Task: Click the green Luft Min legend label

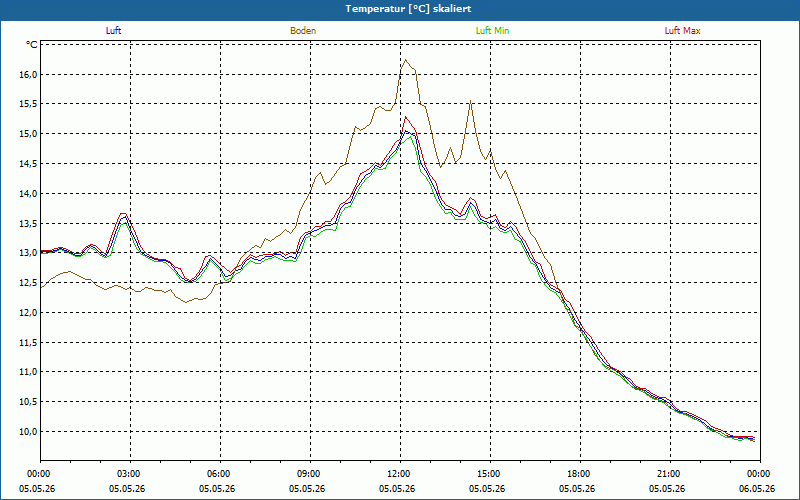Action: [492, 31]
